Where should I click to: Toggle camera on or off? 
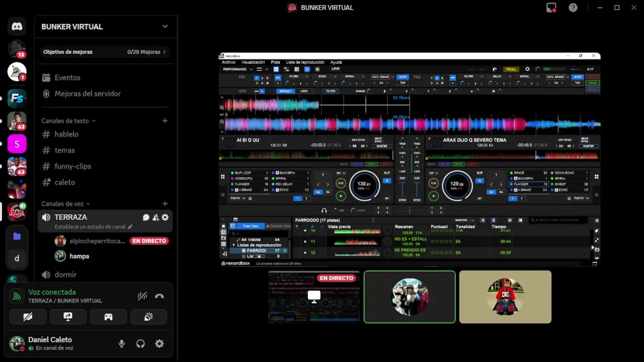28,317
